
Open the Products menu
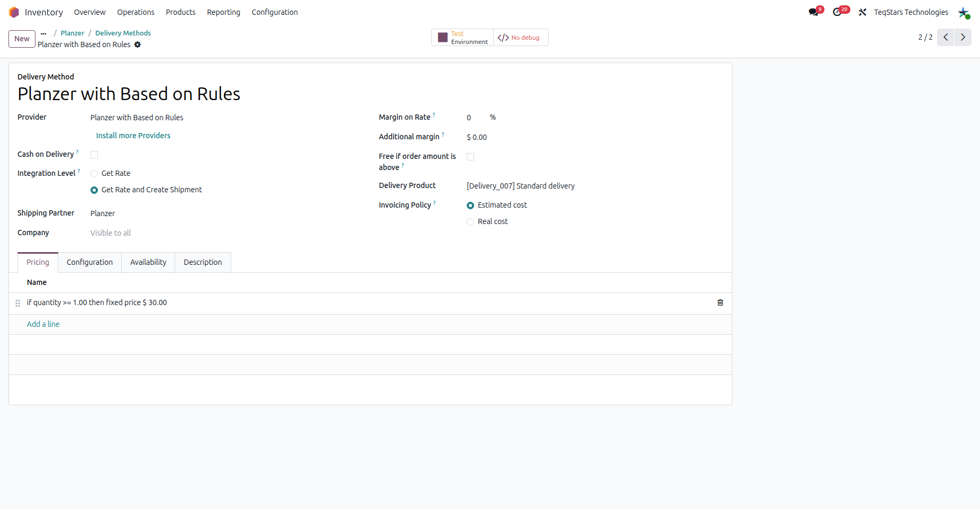(180, 12)
